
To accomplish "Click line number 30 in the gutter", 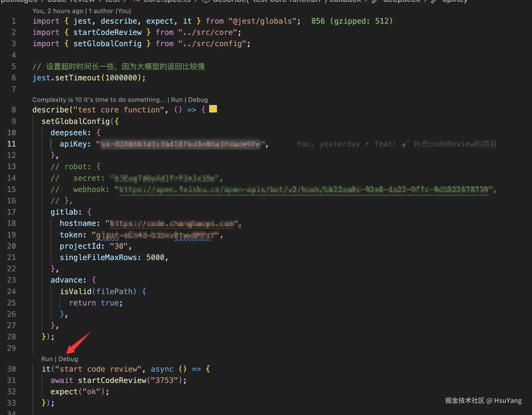I will (12, 369).
